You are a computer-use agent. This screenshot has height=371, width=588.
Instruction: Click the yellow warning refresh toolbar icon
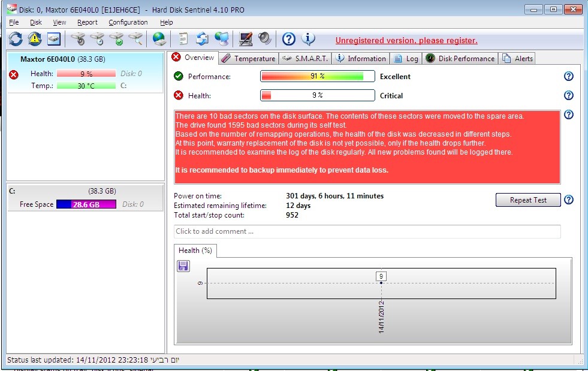(x=35, y=40)
